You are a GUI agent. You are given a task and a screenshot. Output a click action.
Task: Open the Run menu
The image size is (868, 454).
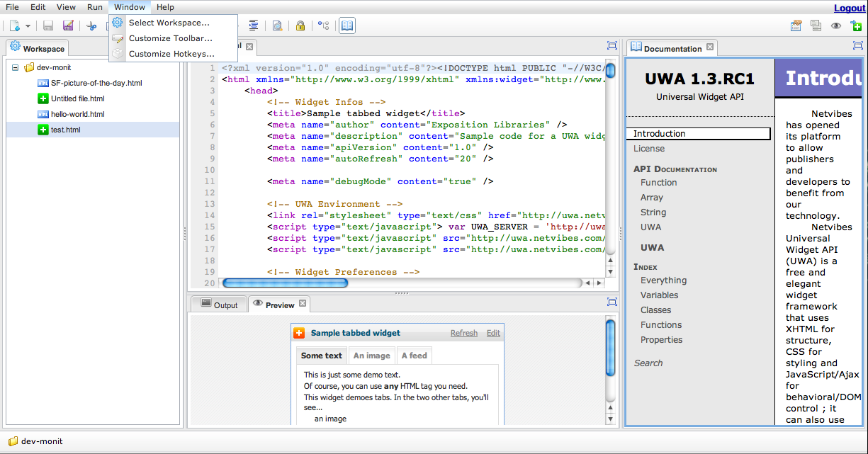[95, 7]
